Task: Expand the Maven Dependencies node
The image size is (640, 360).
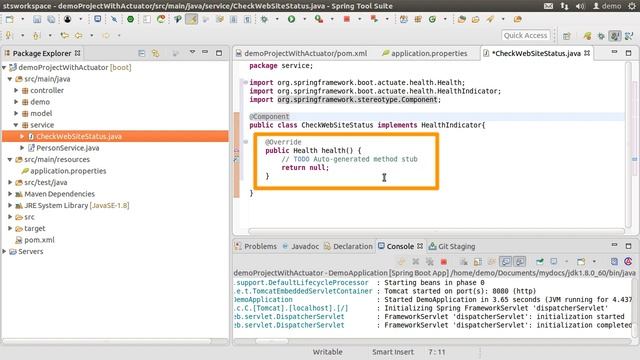Action: (10, 194)
